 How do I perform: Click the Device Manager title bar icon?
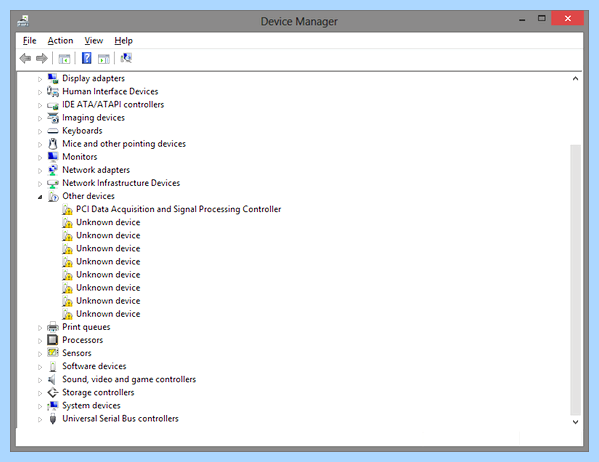tap(23, 21)
